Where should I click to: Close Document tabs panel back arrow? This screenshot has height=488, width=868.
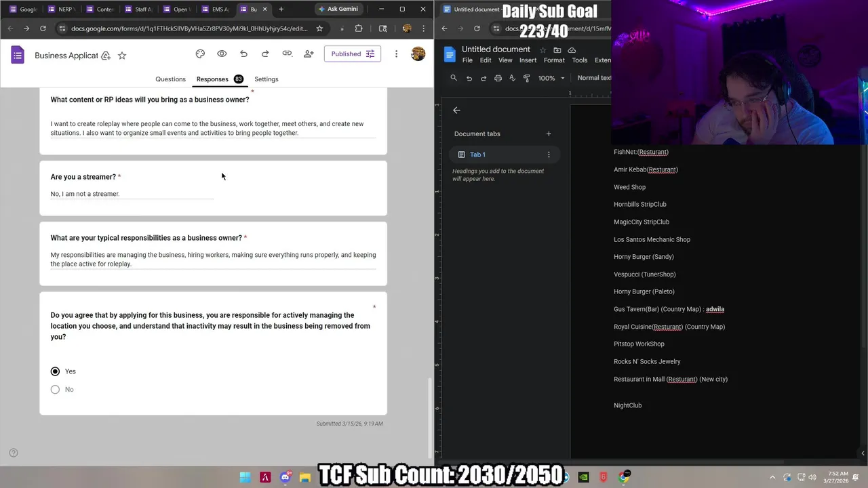pos(456,110)
